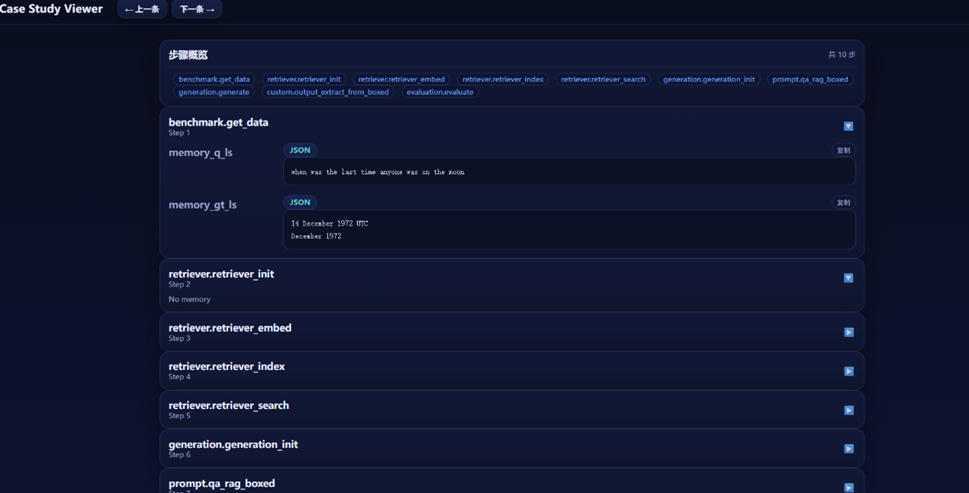Select the benchmark.get_data step chip
Viewport: 969px width, 493px height.
[x=214, y=79]
